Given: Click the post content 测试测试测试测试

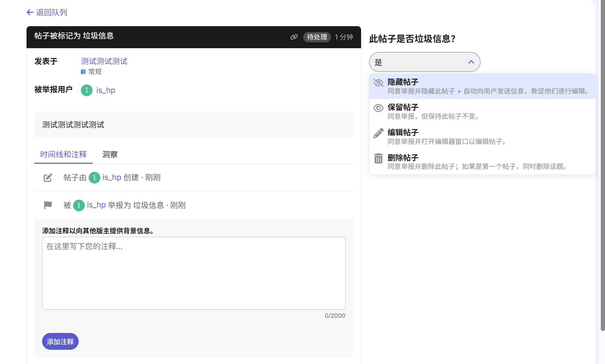Looking at the screenshot, I should click(x=73, y=125).
